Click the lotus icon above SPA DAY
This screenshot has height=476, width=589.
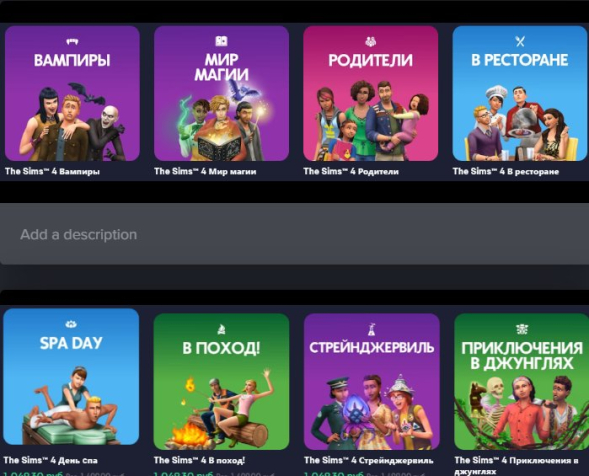[x=71, y=324]
